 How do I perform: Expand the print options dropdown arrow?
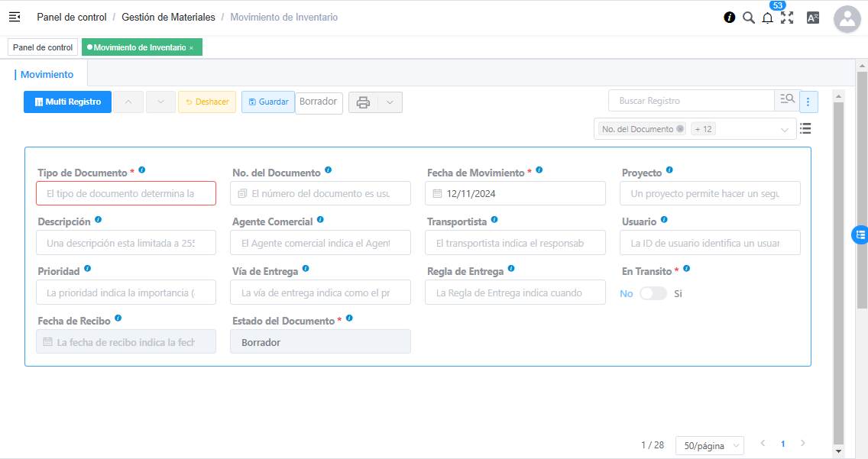390,102
